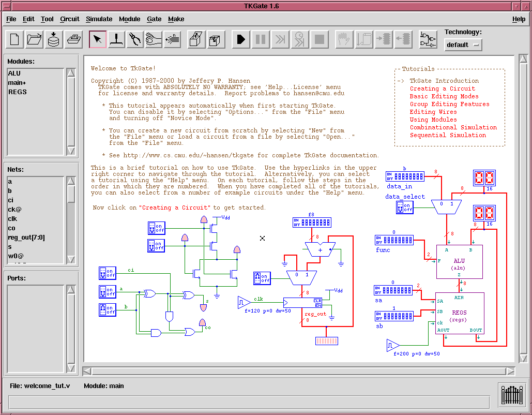The image size is (532, 415).
Task: Click the New file toolbar icon
Action: tap(15, 39)
